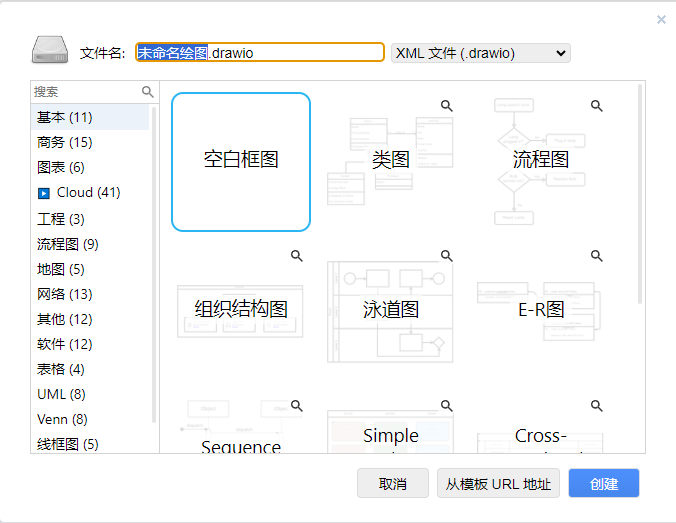676x523 pixels.
Task: Click 从模板 URL 地址 button
Action: click(x=498, y=484)
